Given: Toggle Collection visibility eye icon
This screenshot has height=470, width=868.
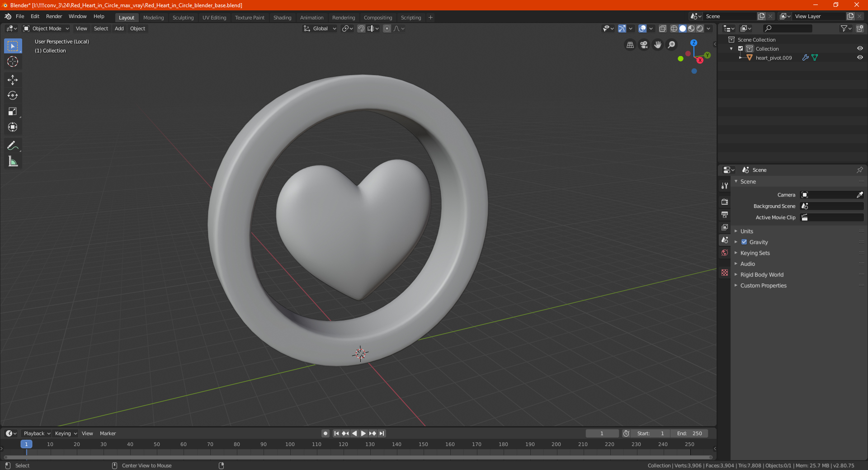Looking at the screenshot, I should 860,49.
